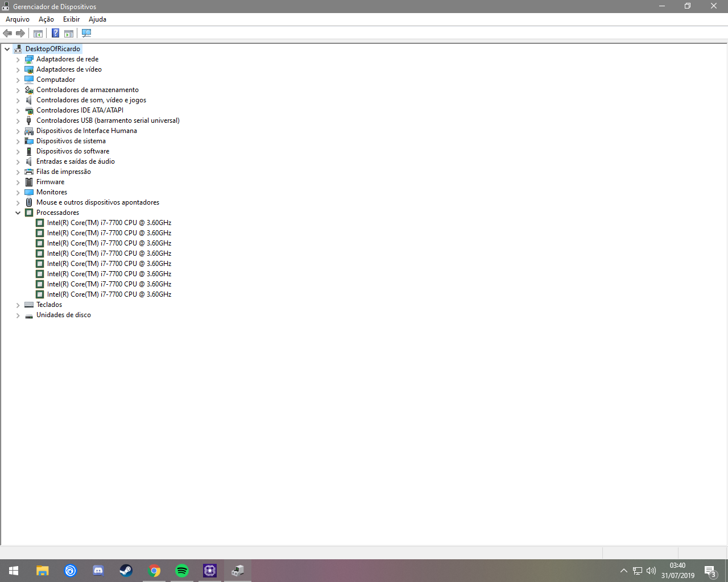Click the Processadores category chip icon

(x=29, y=213)
